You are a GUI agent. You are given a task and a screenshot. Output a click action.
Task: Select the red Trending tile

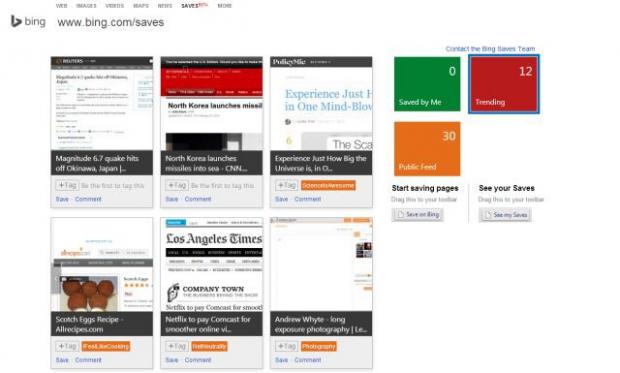[x=504, y=84]
